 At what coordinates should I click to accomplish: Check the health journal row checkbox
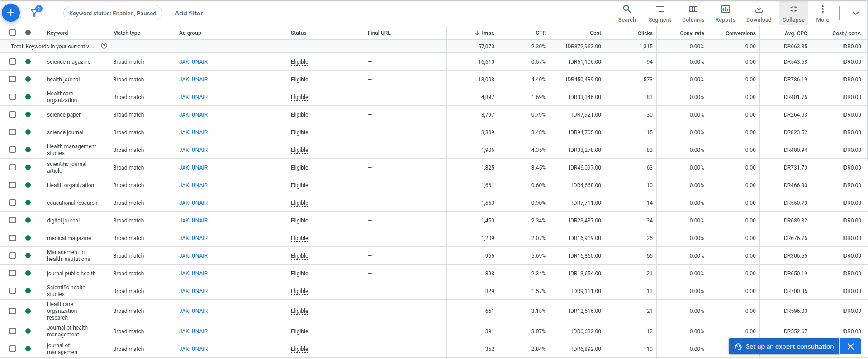13,79
